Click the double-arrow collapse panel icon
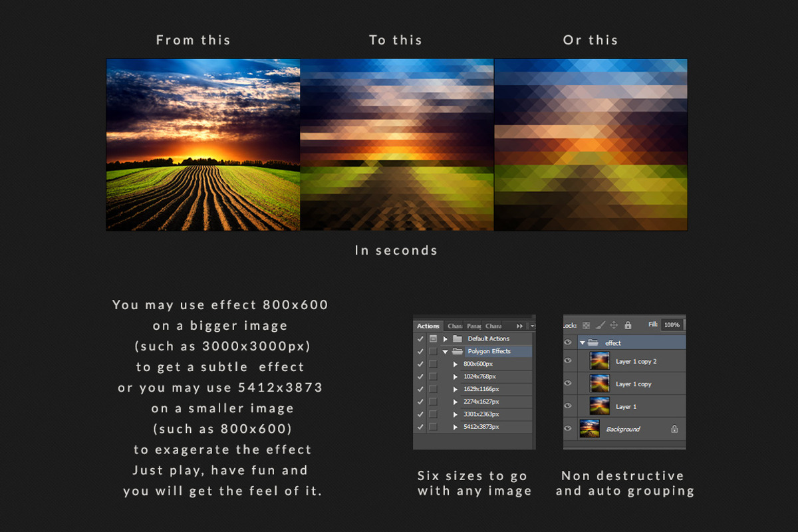 (519, 326)
